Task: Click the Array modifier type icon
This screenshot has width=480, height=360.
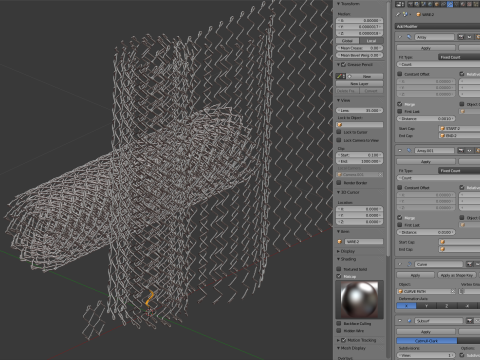Action: [x=409, y=37]
